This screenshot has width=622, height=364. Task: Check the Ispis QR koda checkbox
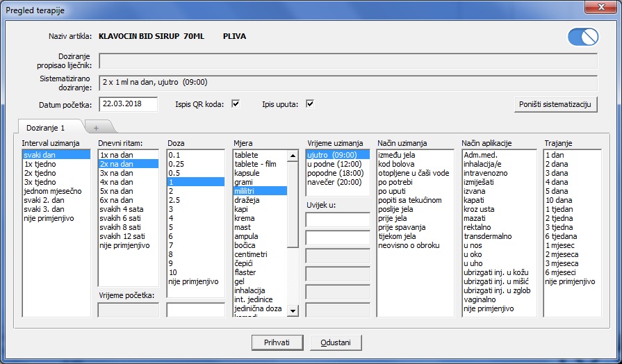(236, 104)
